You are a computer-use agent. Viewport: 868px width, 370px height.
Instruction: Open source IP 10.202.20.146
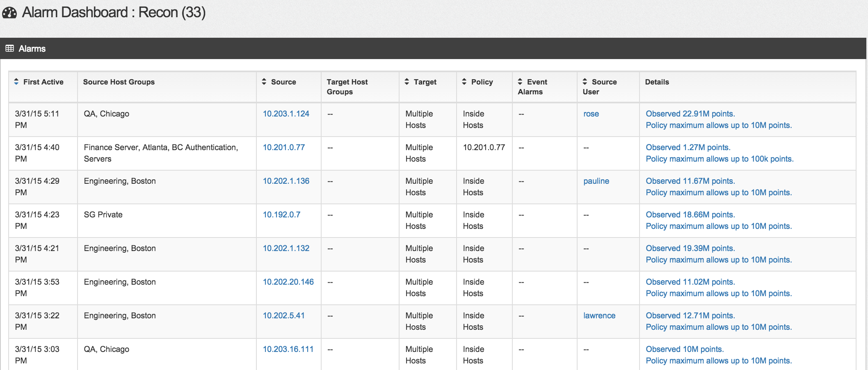[x=288, y=282]
